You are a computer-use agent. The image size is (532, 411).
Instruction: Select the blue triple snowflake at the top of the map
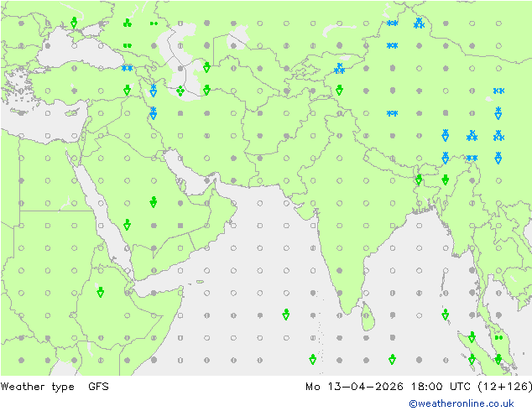[x=418, y=23]
